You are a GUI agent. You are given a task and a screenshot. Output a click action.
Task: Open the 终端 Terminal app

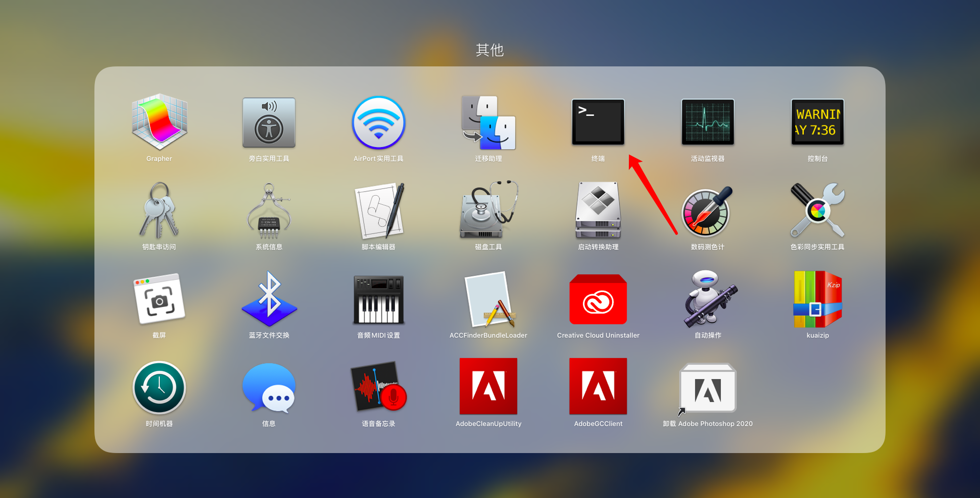pos(598,123)
